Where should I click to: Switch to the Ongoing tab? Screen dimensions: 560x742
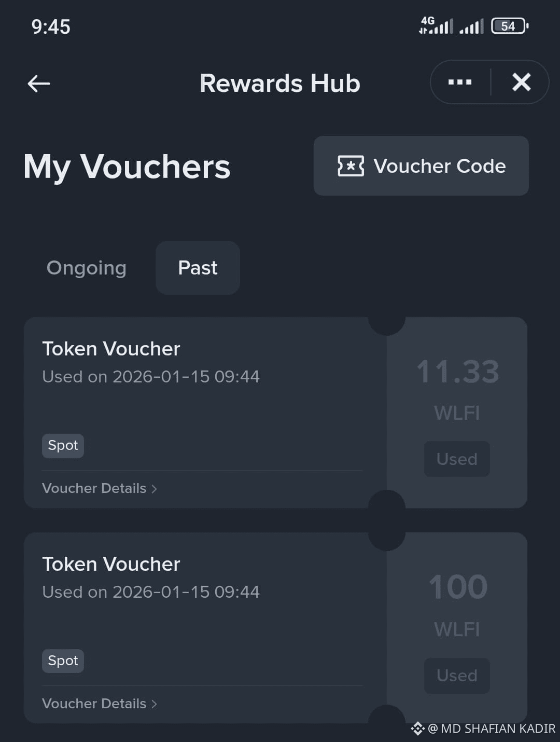click(87, 268)
